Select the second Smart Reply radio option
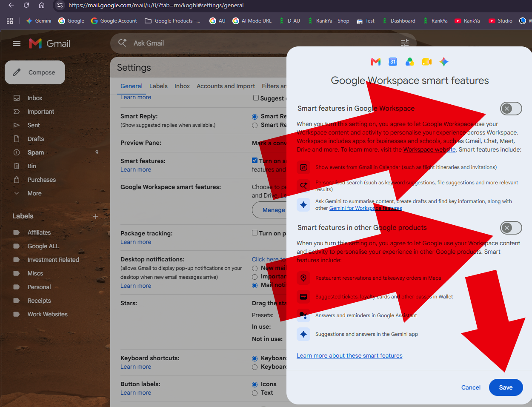 pos(255,125)
